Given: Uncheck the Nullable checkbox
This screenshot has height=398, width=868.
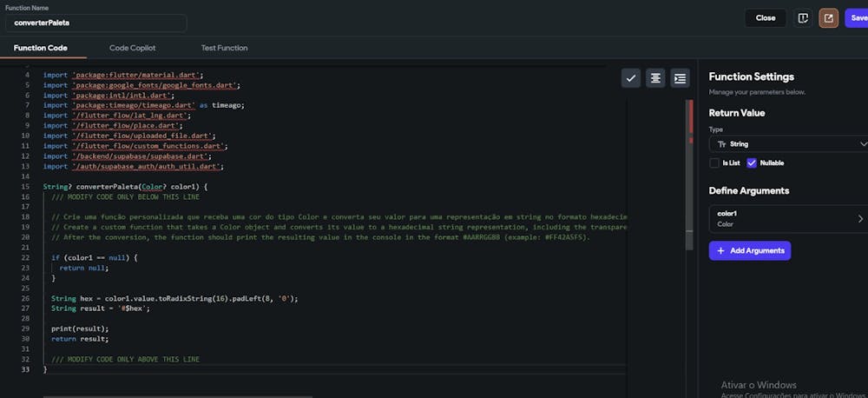Looking at the screenshot, I should pyautogui.click(x=752, y=163).
